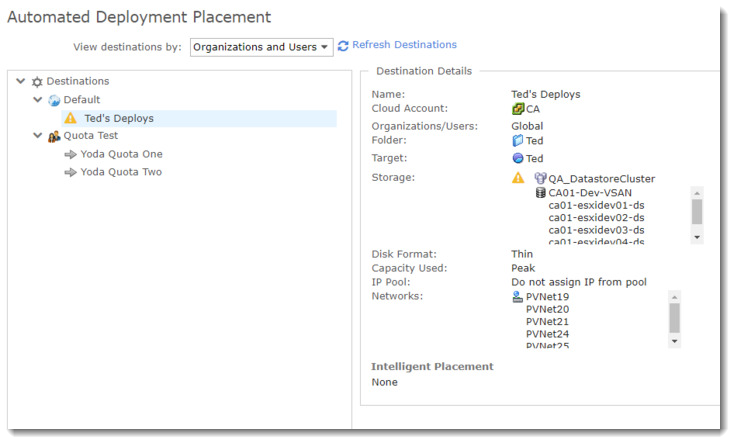Click 'Do not assign IP from pool' text
Screen dimensions: 735x444
(x=578, y=282)
